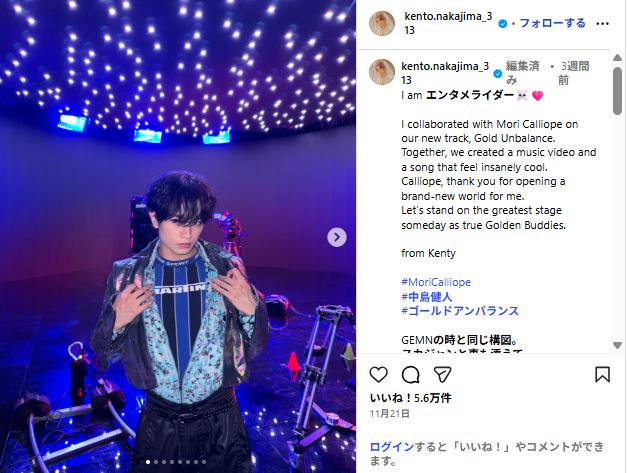Screen dimensions: 627x473
Task: Go to next photo with arrow button
Action: coord(337,237)
